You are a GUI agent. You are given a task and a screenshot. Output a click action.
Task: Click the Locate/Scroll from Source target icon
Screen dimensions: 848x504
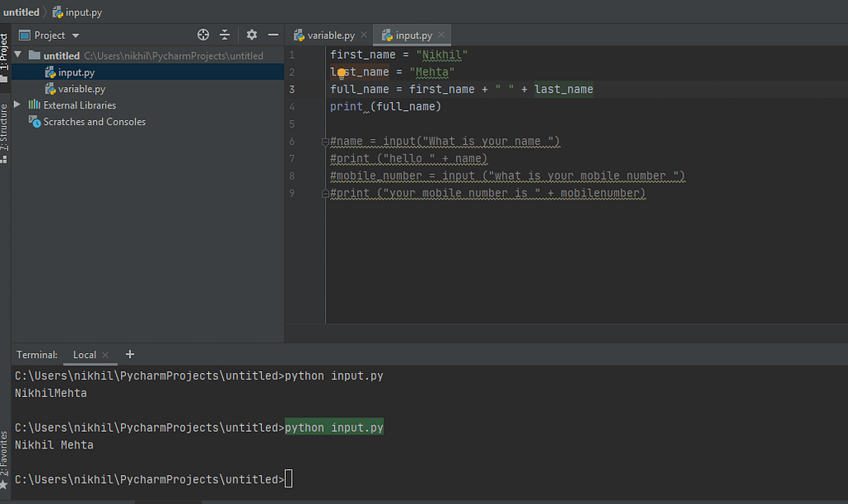tap(203, 35)
